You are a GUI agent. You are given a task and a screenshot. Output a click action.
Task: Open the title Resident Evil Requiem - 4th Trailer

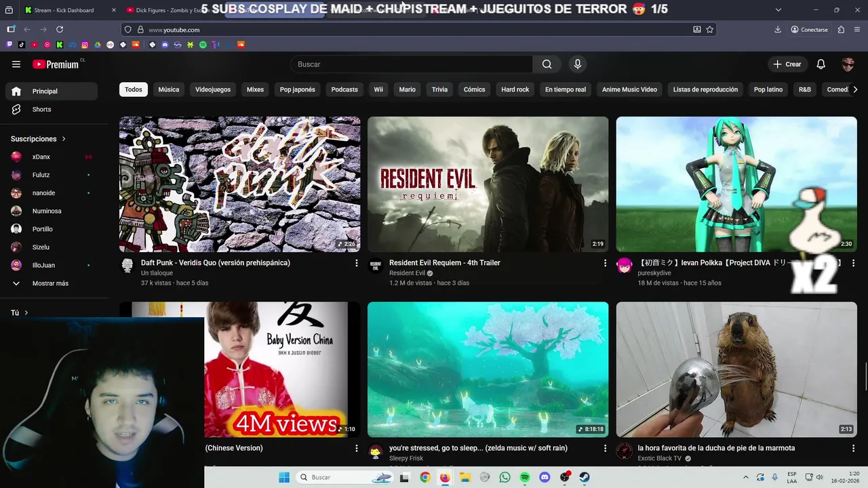coord(445,263)
